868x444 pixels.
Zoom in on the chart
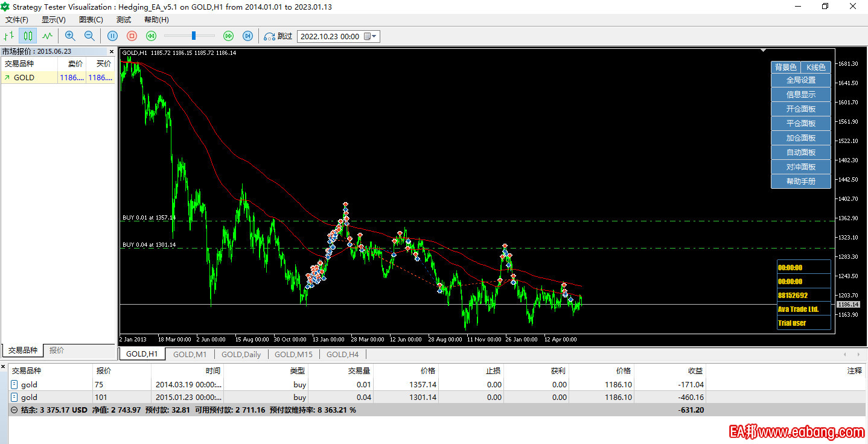click(70, 36)
